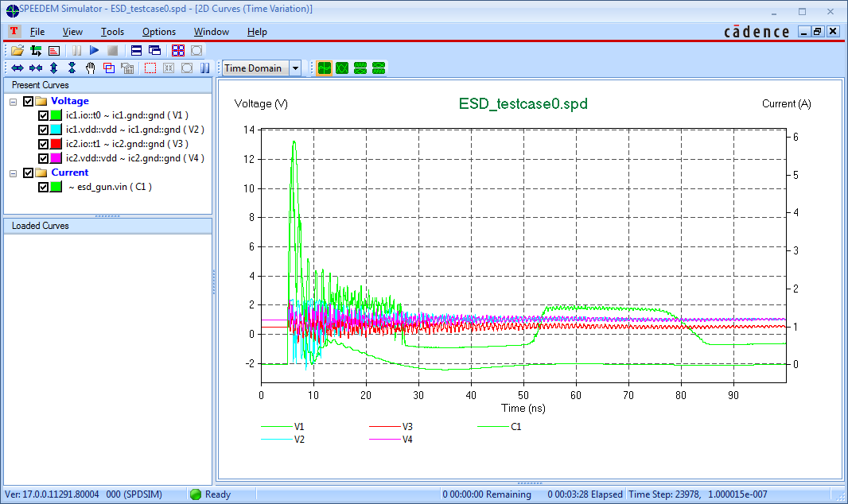Open the Options menu
The height and width of the screenshot is (504, 848).
[x=159, y=32]
